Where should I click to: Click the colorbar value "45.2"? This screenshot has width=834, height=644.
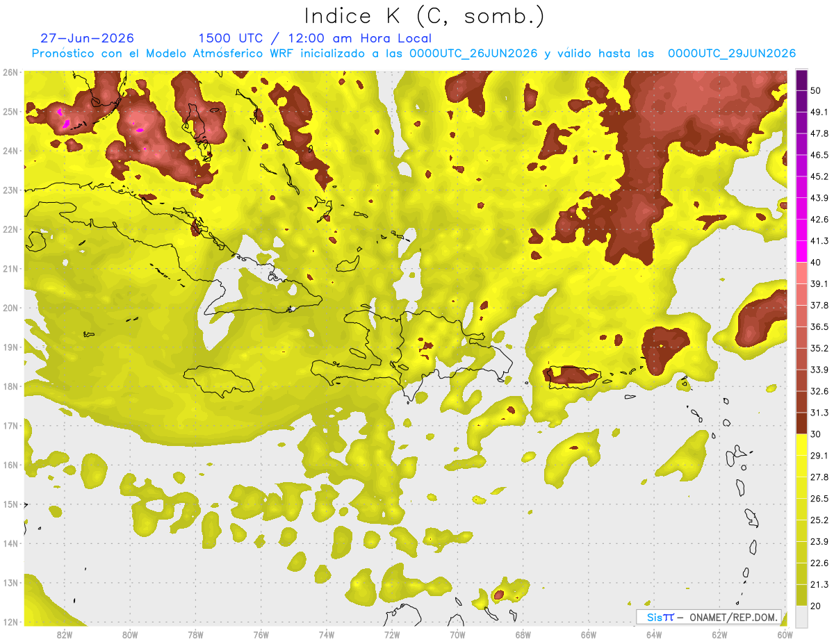point(819,176)
